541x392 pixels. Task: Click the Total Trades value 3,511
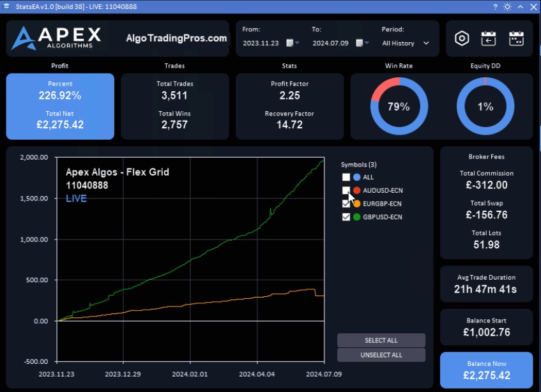pyautogui.click(x=174, y=96)
